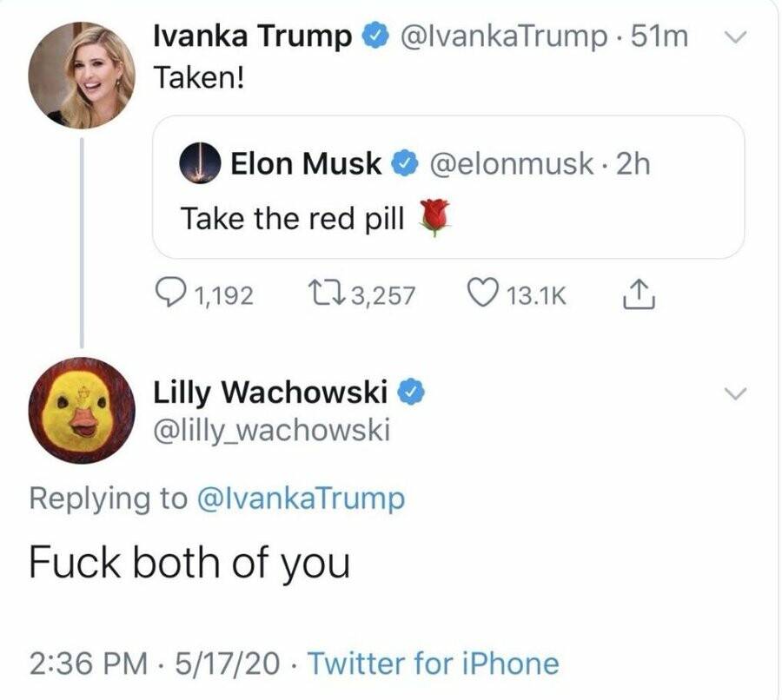Click the verified badge next to Lilly Wachowski

click(x=410, y=393)
